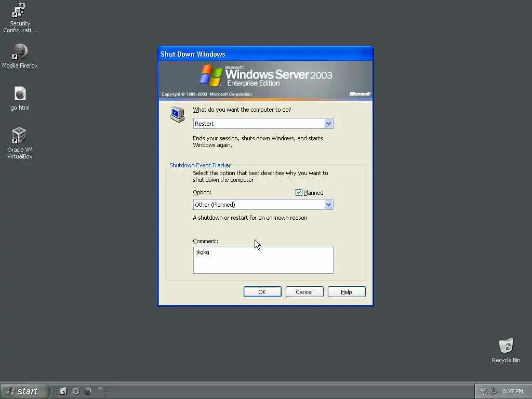Viewport: 532px width, 399px height.
Task: Open Security Configuration desktop shortcut
Action: pos(20,18)
